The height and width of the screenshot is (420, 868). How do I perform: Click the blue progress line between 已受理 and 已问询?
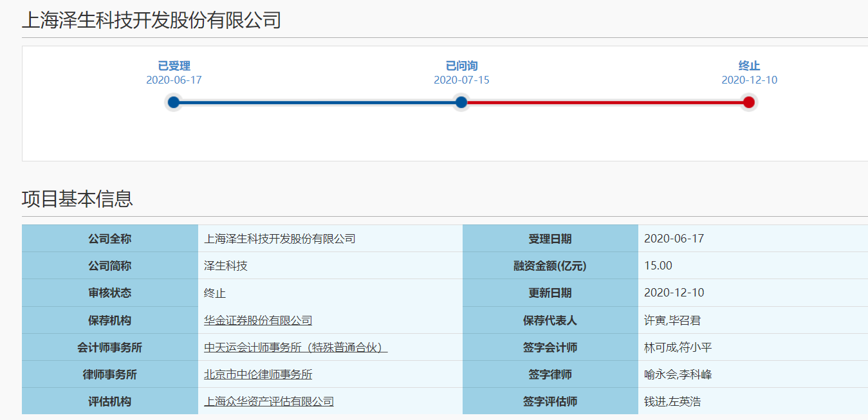pyautogui.click(x=317, y=102)
